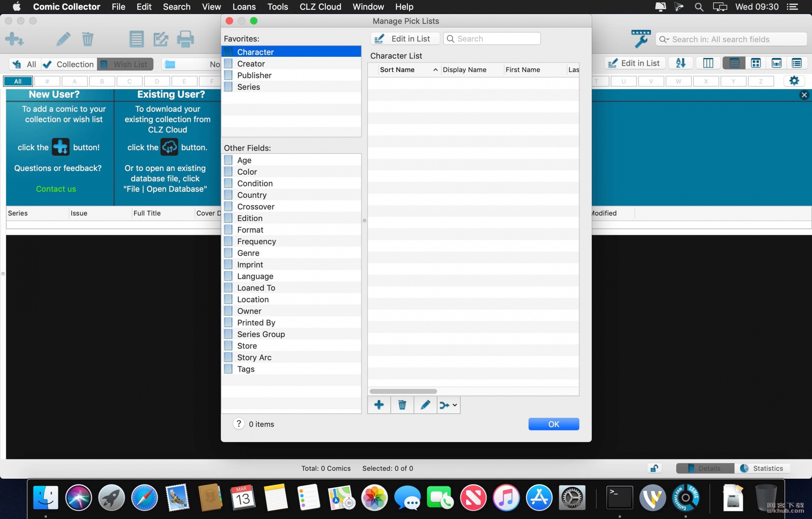This screenshot has width=812, height=519.
Task: Open the File menu
Action: click(x=118, y=7)
